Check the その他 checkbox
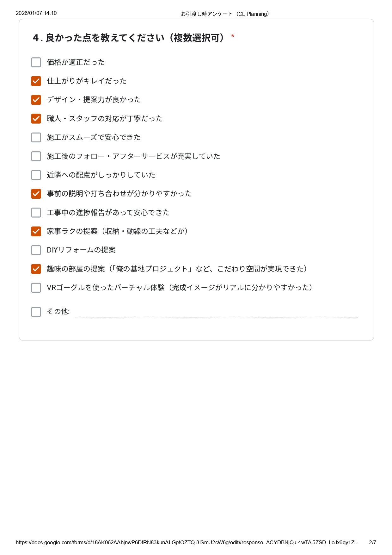Viewport: 392px width, 555px height. [x=36, y=312]
